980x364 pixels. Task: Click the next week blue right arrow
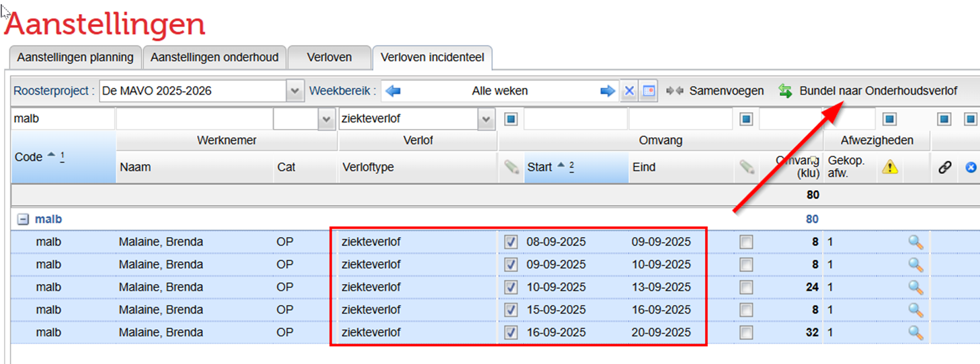pyautogui.click(x=608, y=91)
